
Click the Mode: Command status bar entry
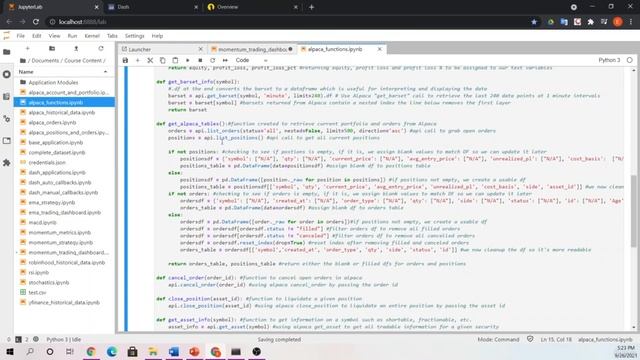(498, 340)
